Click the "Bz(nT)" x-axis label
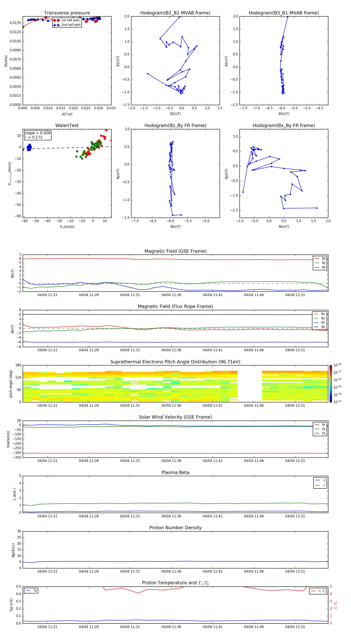 coord(175,227)
